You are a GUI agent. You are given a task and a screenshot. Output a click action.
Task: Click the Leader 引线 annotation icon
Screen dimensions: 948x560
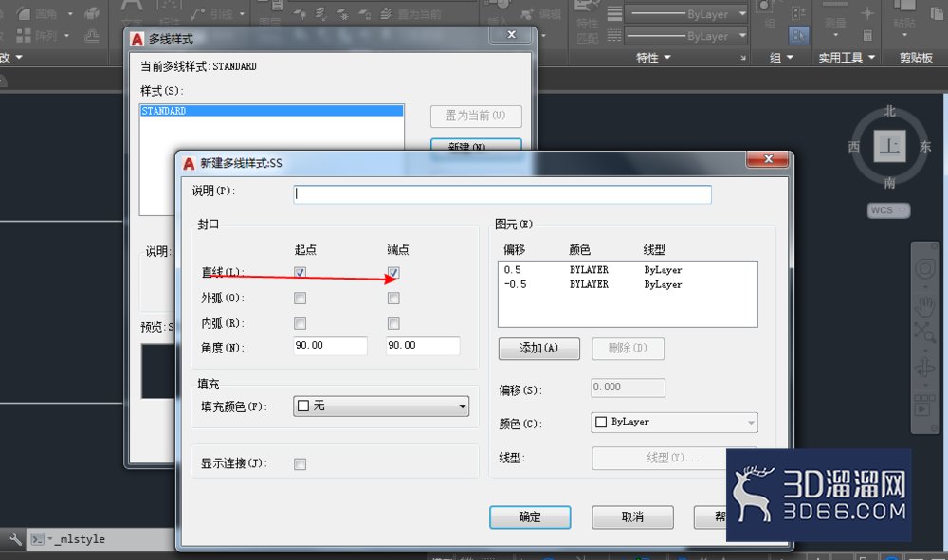198,13
